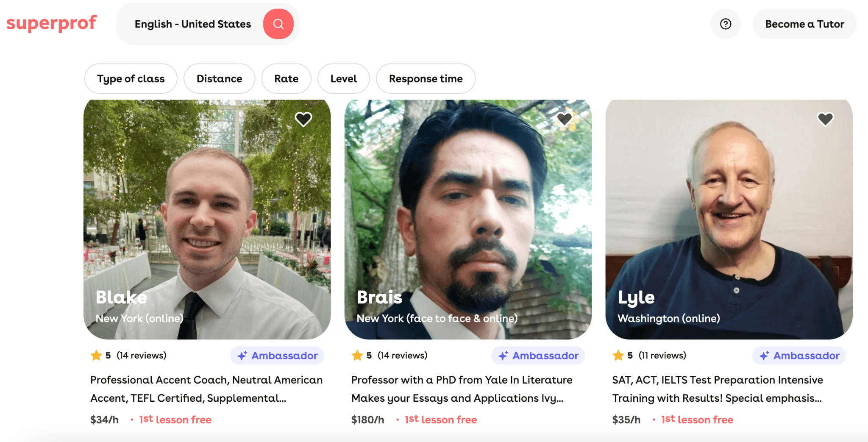Open the Response time filter
The width and height of the screenshot is (868, 442).
click(x=426, y=79)
